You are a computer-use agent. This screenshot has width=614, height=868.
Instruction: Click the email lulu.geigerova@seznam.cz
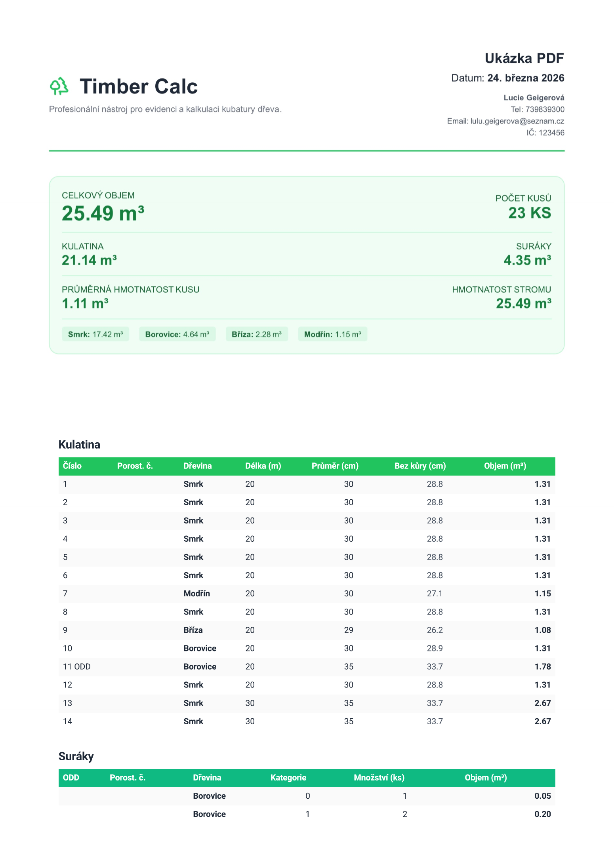tap(517, 121)
